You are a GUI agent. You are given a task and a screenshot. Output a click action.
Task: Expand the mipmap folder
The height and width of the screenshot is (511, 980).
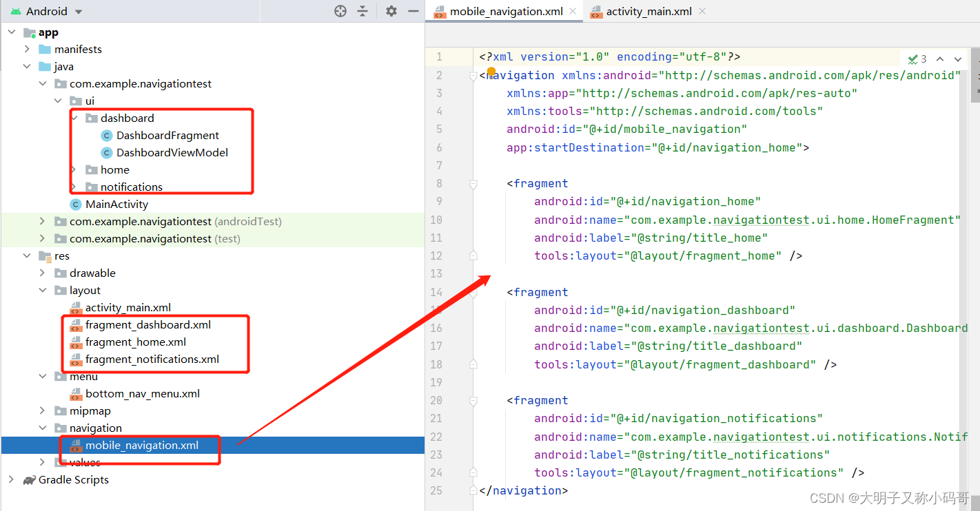pyautogui.click(x=43, y=411)
